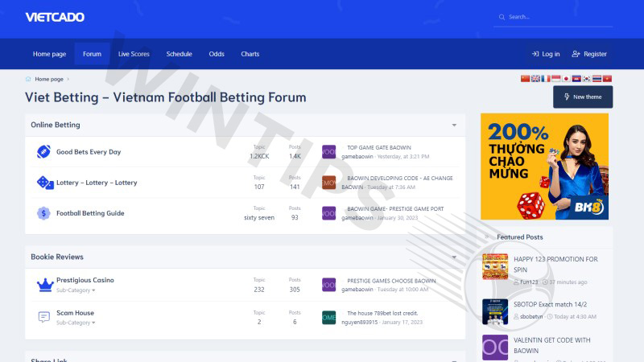Open the VALENTIN GET CODE post thumbnail
The image size is (644, 362).
point(495,348)
